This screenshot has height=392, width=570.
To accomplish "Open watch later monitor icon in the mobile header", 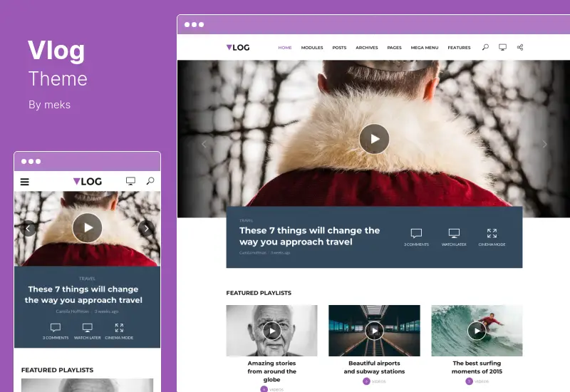I will [130, 181].
